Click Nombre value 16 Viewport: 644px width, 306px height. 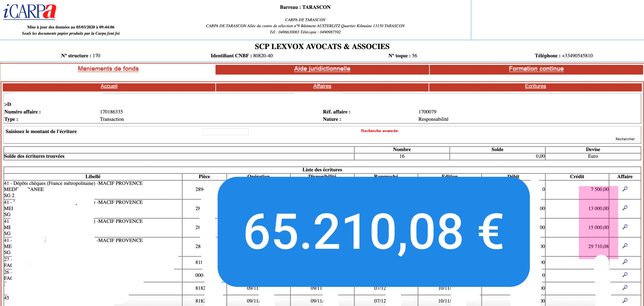click(402, 156)
